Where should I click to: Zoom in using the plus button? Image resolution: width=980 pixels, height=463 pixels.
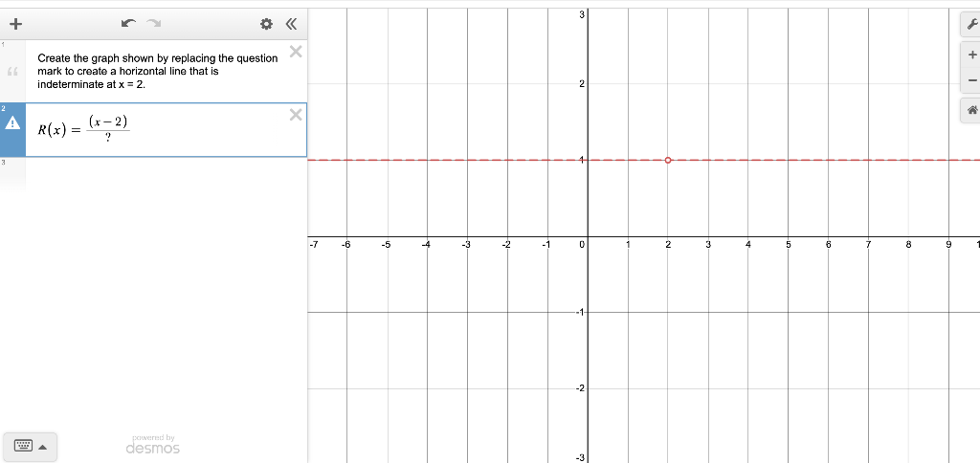[972, 55]
